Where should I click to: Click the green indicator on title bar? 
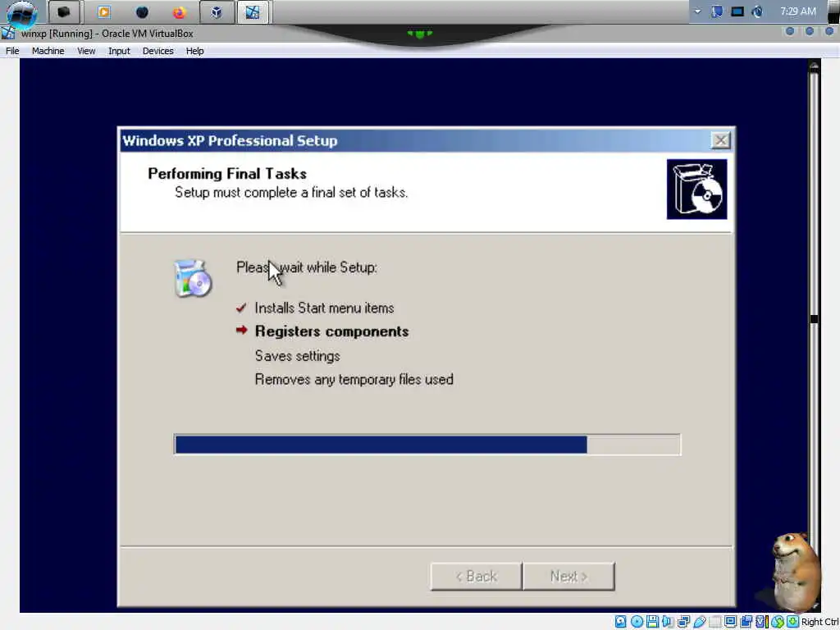419,34
